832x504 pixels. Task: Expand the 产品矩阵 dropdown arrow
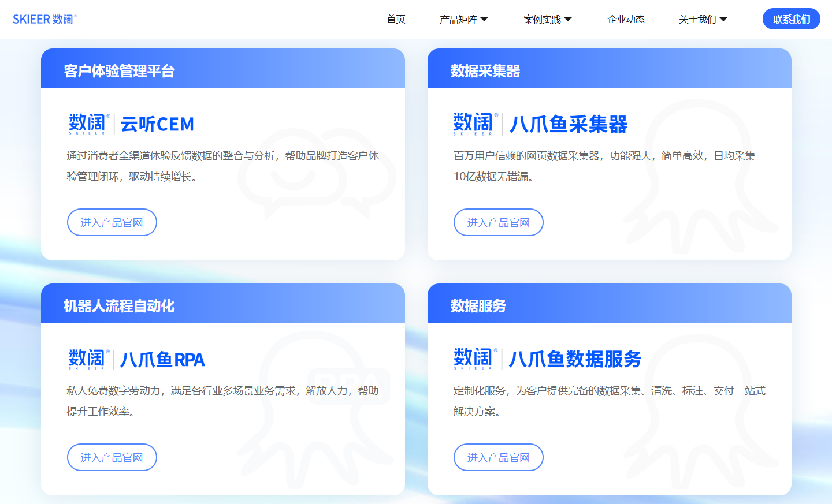[x=484, y=19]
